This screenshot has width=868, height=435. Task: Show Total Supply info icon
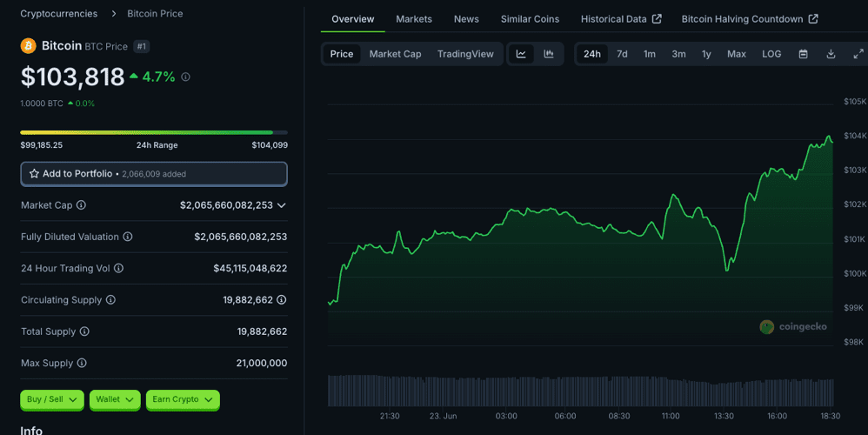(84, 331)
